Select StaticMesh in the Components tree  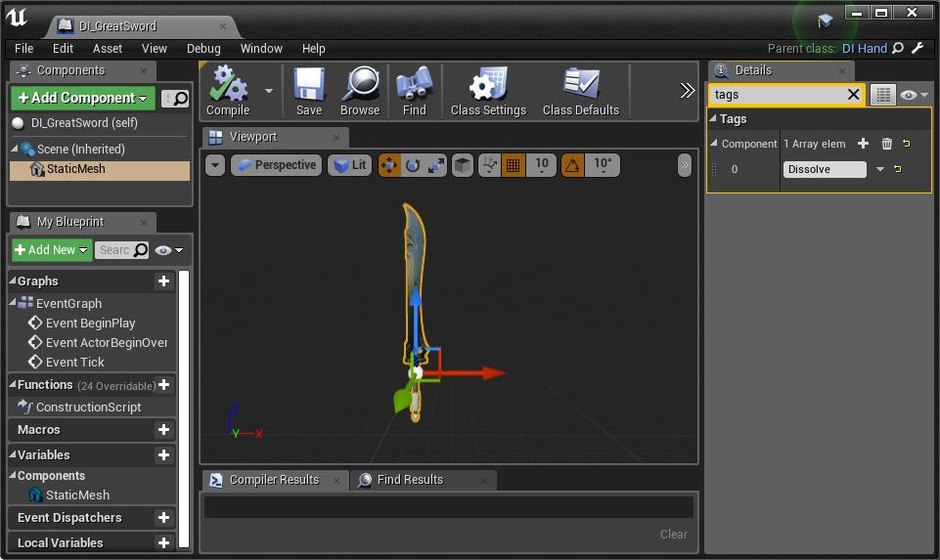(x=75, y=169)
